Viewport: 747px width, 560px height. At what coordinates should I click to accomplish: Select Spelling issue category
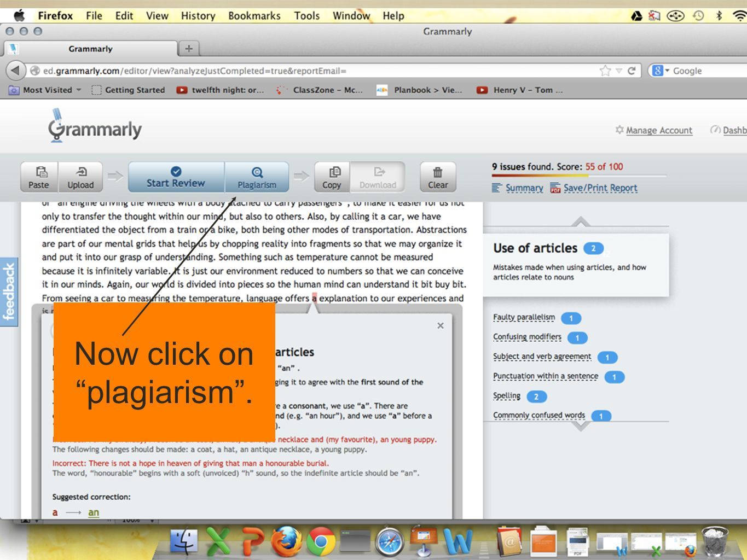coord(507,396)
